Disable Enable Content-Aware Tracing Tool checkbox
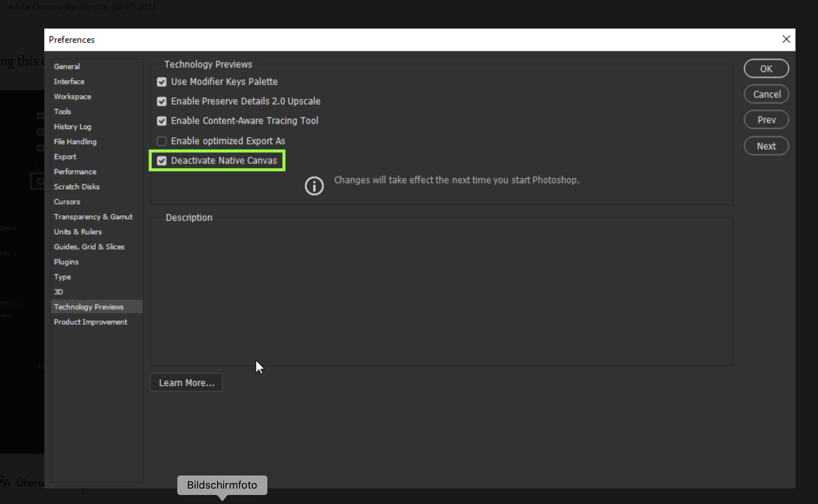 pyautogui.click(x=161, y=121)
